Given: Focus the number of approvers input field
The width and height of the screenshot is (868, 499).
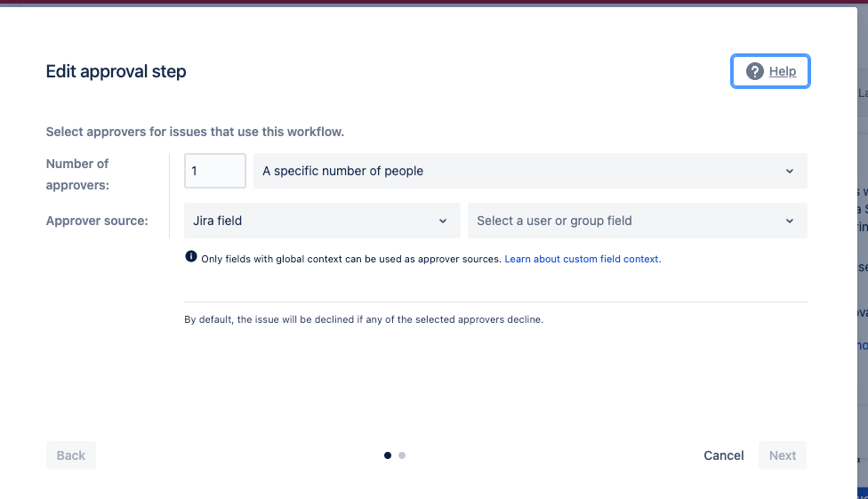Looking at the screenshot, I should pos(215,171).
